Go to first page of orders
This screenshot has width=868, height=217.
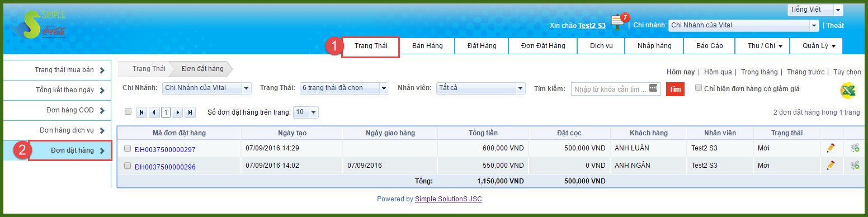point(141,112)
